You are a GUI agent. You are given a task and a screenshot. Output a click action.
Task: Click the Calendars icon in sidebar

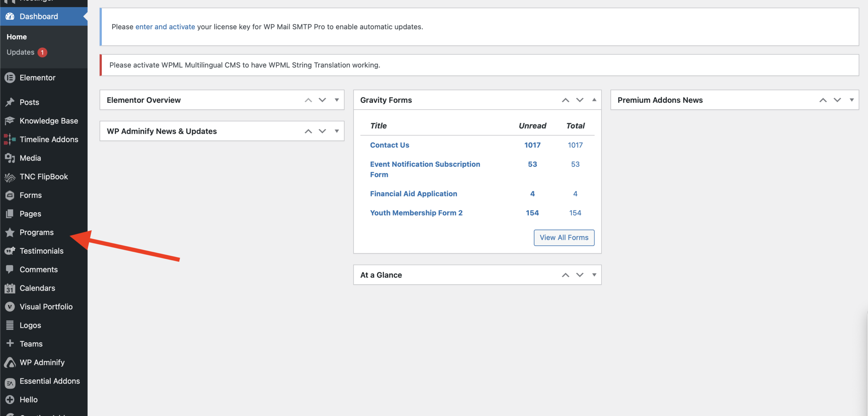click(x=10, y=288)
